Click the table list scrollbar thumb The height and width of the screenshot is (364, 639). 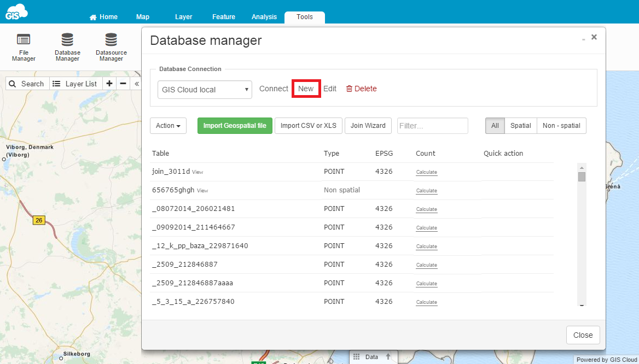tap(582, 177)
